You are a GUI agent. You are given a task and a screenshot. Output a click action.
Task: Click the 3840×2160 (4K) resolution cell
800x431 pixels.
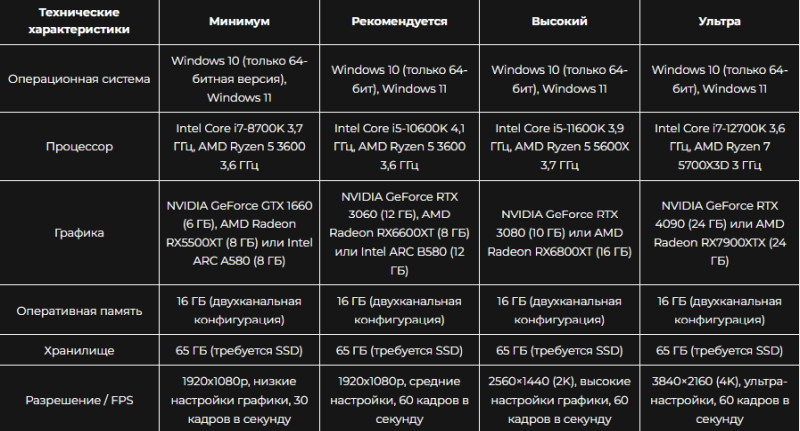pos(719,400)
